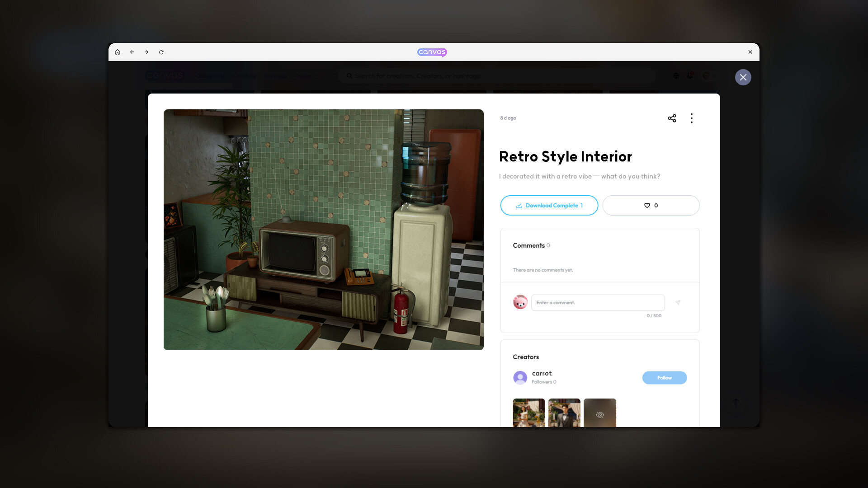This screenshot has width=868, height=488.
Task: Click the Download Complete button
Action: click(x=549, y=205)
